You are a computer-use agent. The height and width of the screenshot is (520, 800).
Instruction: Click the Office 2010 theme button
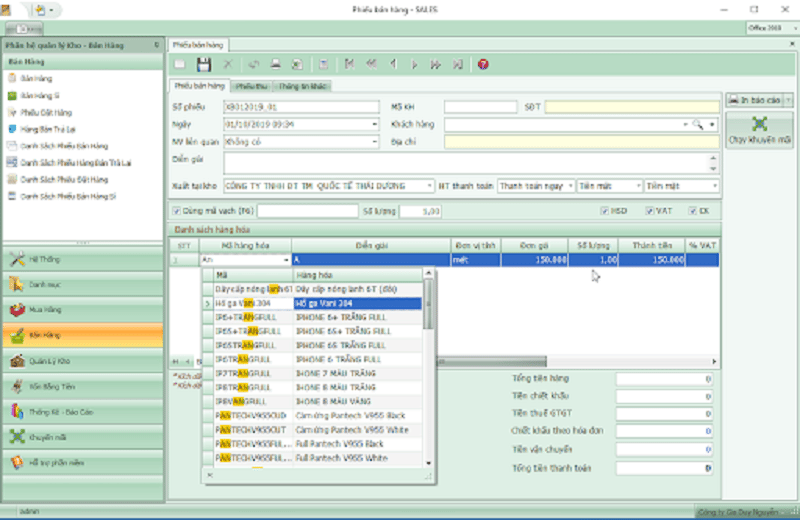click(x=771, y=28)
